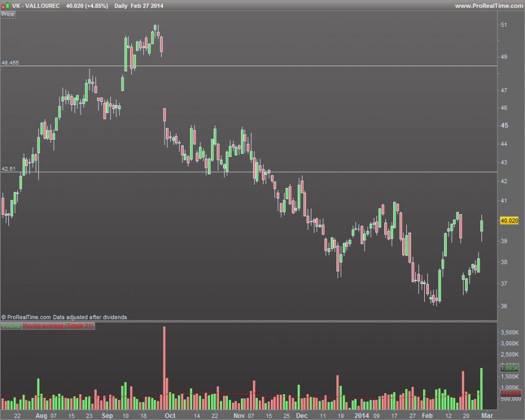
Task: Click the ProRealTime.com copyright notice
Action: tap(64, 317)
